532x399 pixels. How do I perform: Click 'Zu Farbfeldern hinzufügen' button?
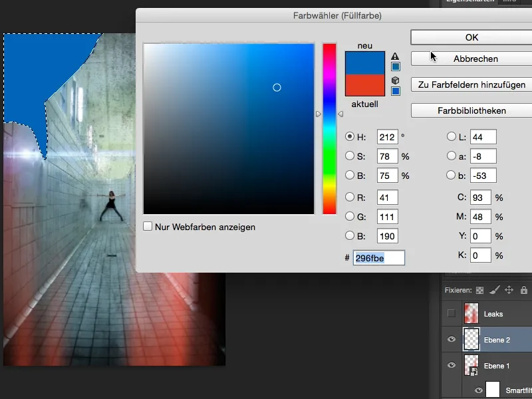pos(470,84)
